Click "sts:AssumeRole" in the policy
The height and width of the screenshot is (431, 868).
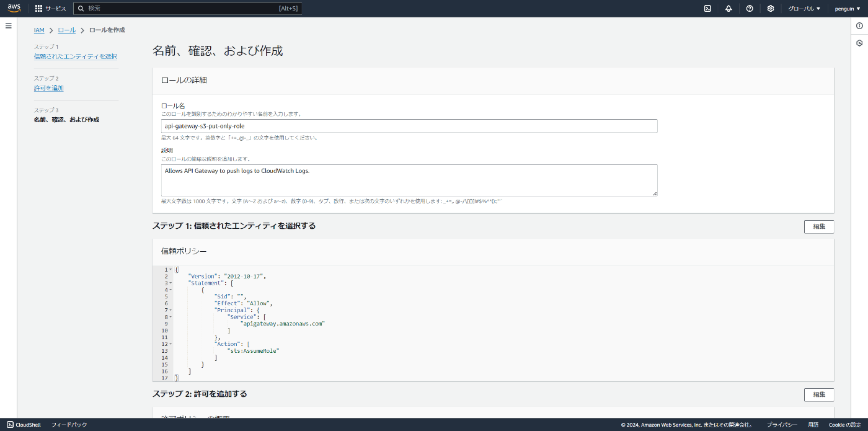pos(254,351)
